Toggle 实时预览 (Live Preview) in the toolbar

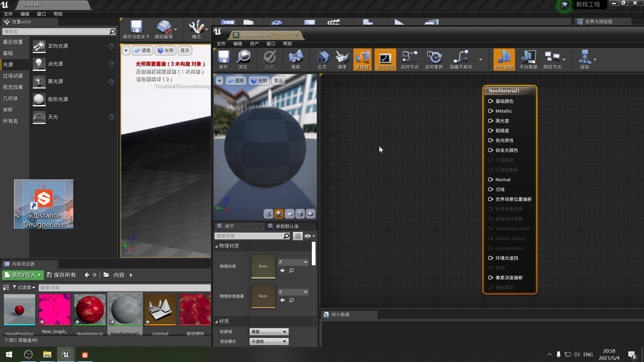coord(385,60)
